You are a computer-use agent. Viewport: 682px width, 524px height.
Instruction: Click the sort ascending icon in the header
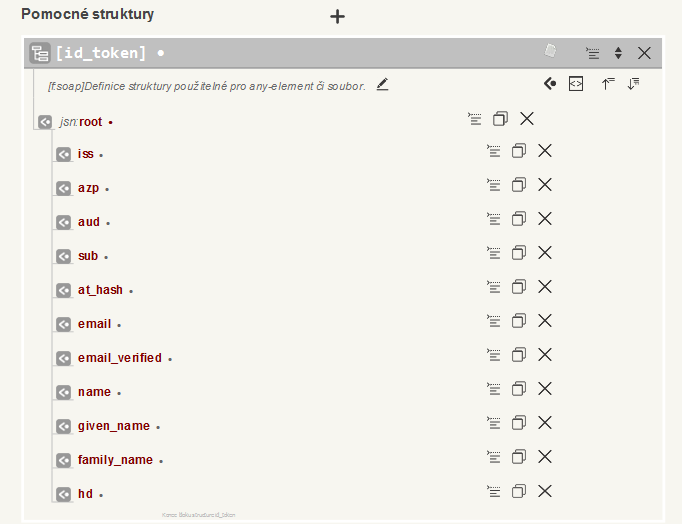[607, 84]
